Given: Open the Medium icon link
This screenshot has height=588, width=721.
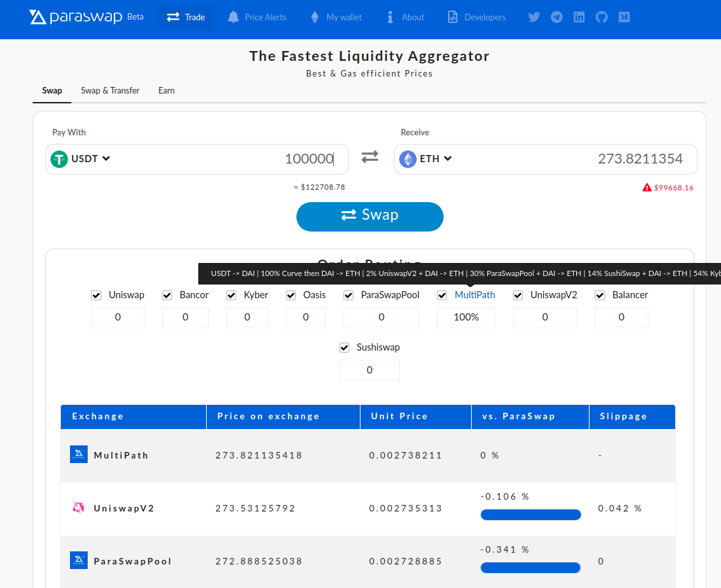Looking at the screenshot, I should point(624,17).
